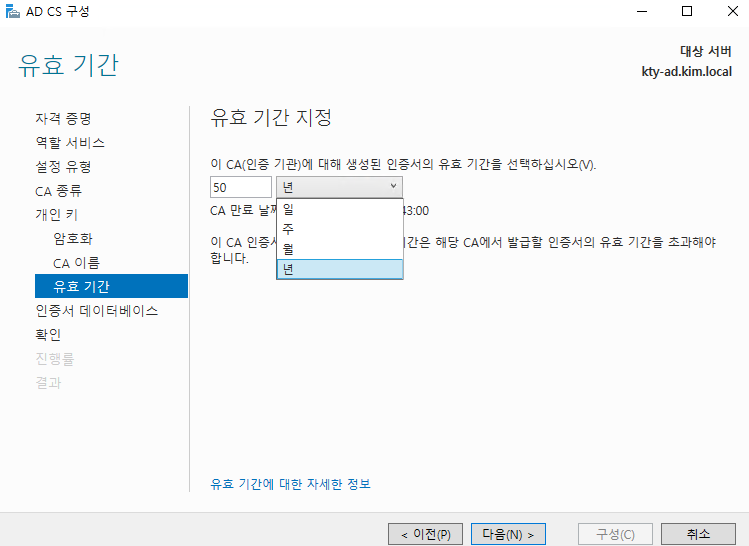749x546 pixels.
Task: Go to the 역할 서비스 step
Action: (x=70, y=142)
